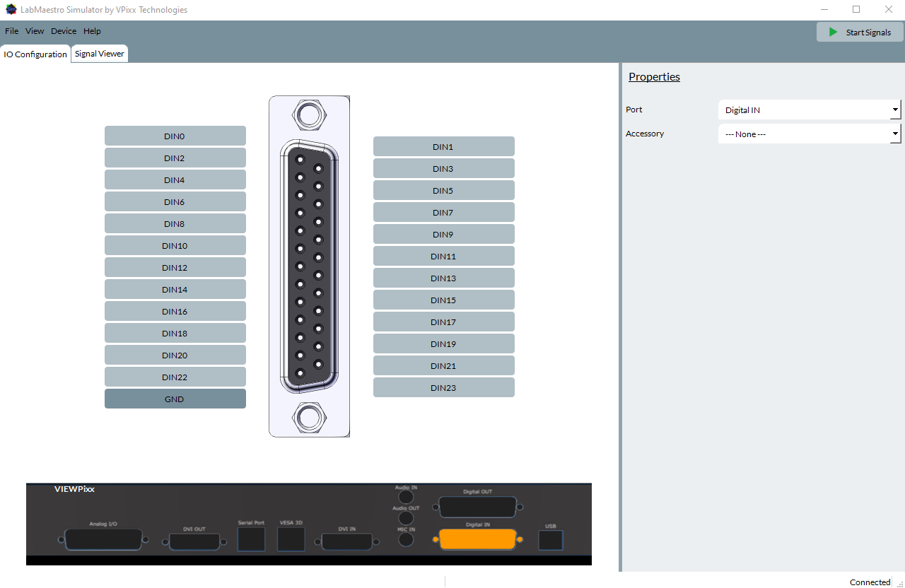Select the Analog I/O port on device
This screenshot has height=588, width=905.
[x=103, y=540]
